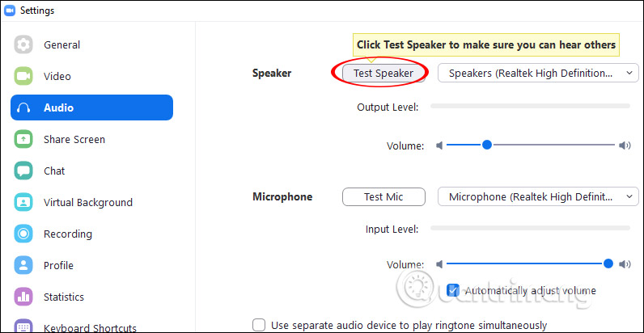
Task: Toggle Automatically adjust volume checkbox
Action: click(453, 290)
